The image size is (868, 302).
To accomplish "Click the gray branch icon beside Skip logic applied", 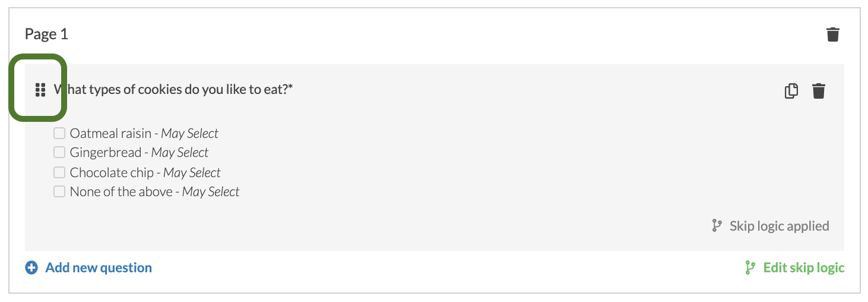I will pyautogui.click(x=717, y=226).
